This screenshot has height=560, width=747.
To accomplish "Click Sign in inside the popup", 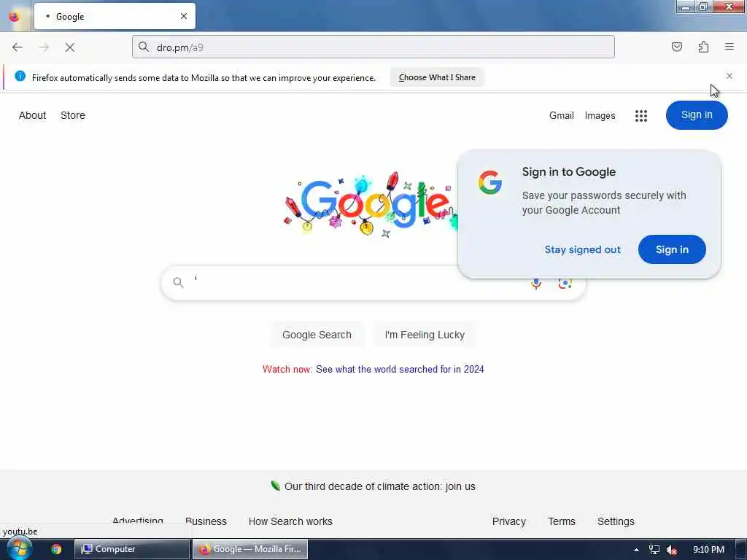I will tap(672, 249).
